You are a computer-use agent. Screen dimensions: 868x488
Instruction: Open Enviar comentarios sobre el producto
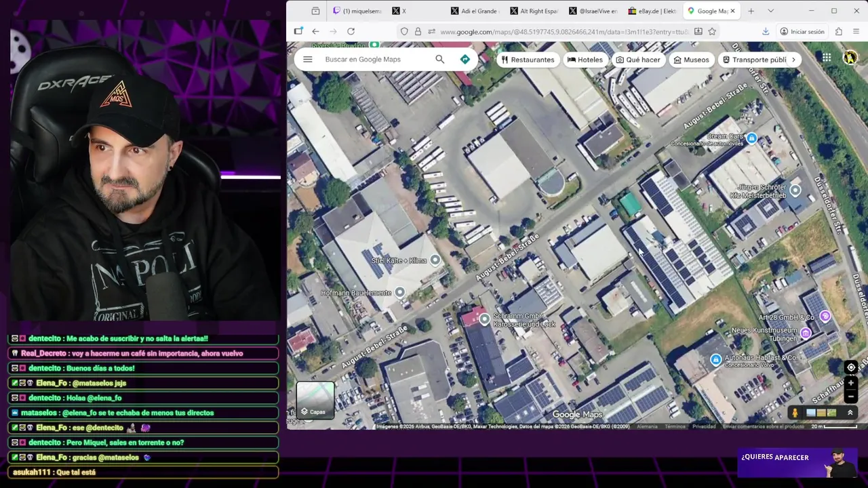click(763, 426)
